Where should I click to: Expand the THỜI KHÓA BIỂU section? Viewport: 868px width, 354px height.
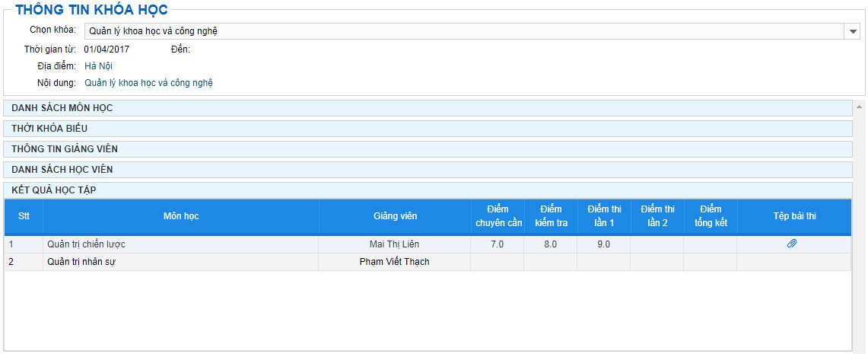click(428, 129)
